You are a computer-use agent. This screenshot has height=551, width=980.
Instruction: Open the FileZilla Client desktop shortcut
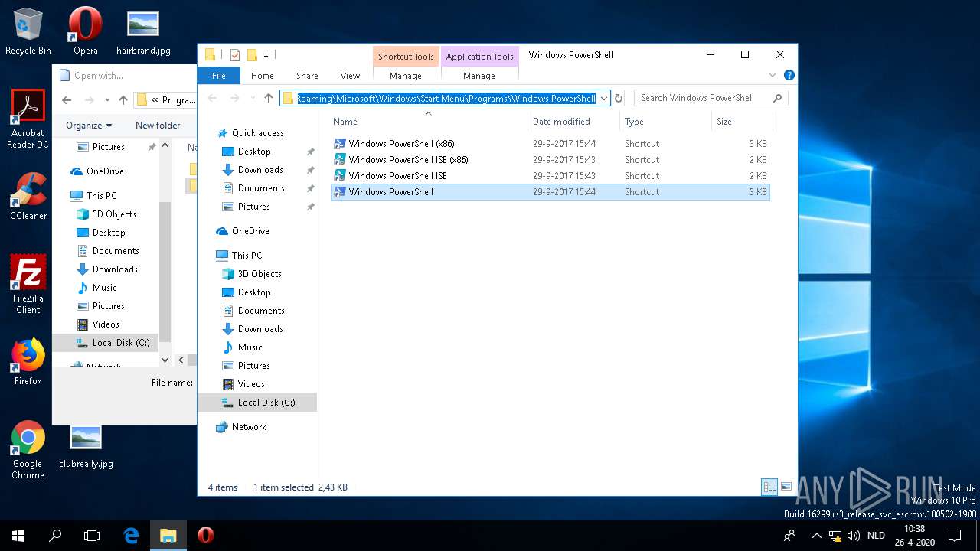pos(28,285)
